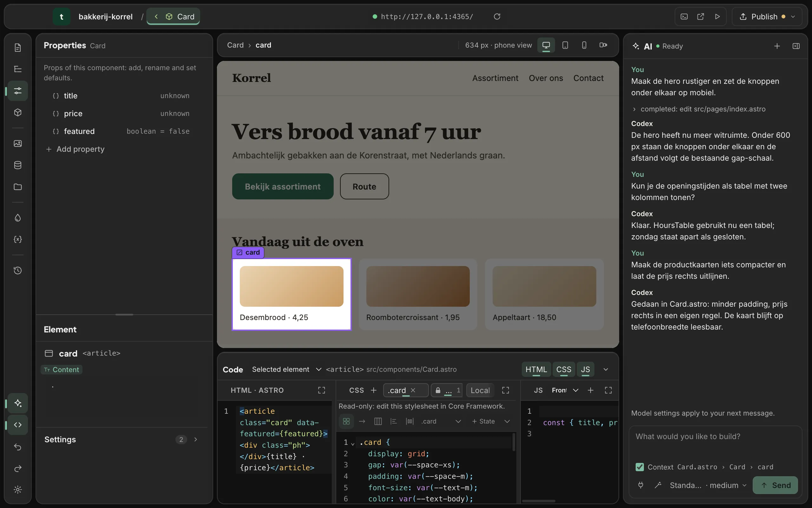Open the color droplet sidebar icon
The height and width of the screenshot is (508, 812).
pos(18,218)
